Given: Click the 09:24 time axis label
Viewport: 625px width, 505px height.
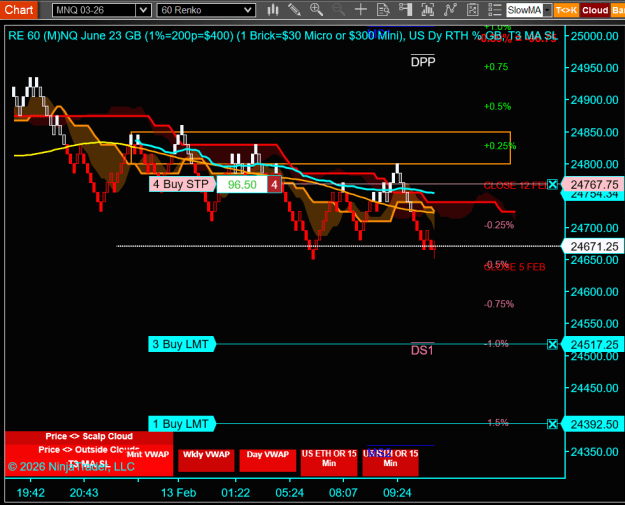Looking at the screenshot, I should point(397,493).
